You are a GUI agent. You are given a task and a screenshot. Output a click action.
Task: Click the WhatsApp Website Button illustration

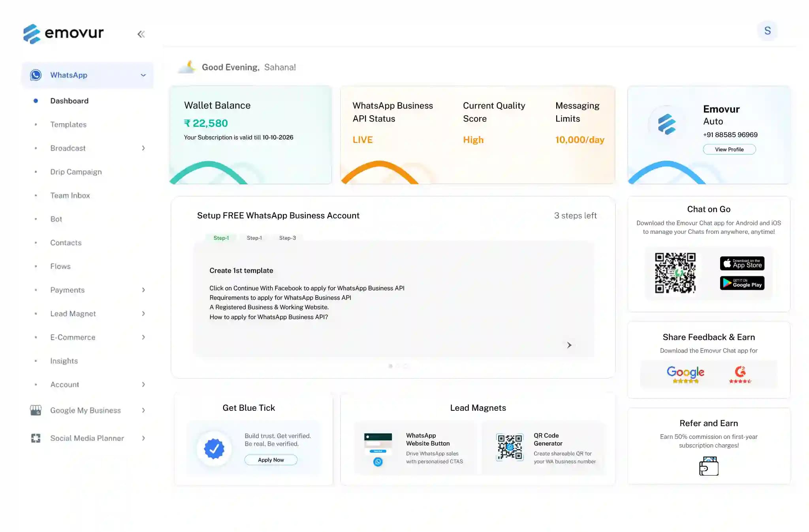coord(378,449)
